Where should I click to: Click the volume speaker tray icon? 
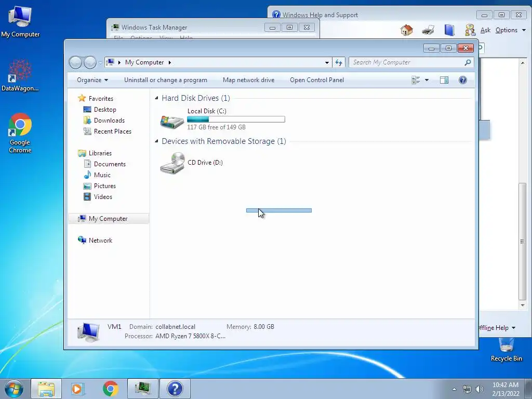[x=480, y=389]
